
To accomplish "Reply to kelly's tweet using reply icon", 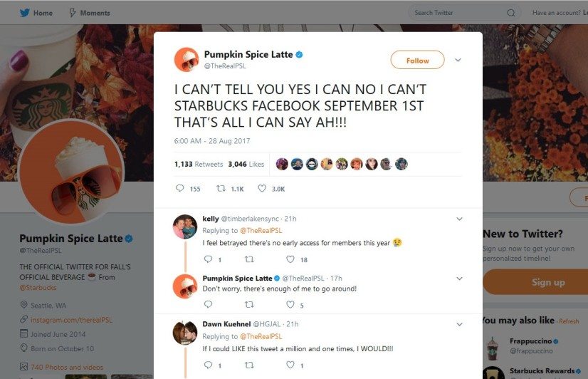I will coord(208,260).
